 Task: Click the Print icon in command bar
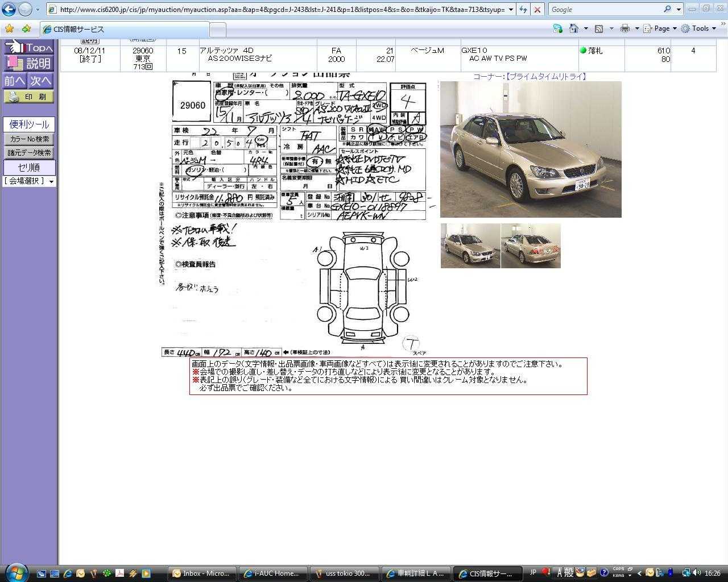[x=625, y=28]
